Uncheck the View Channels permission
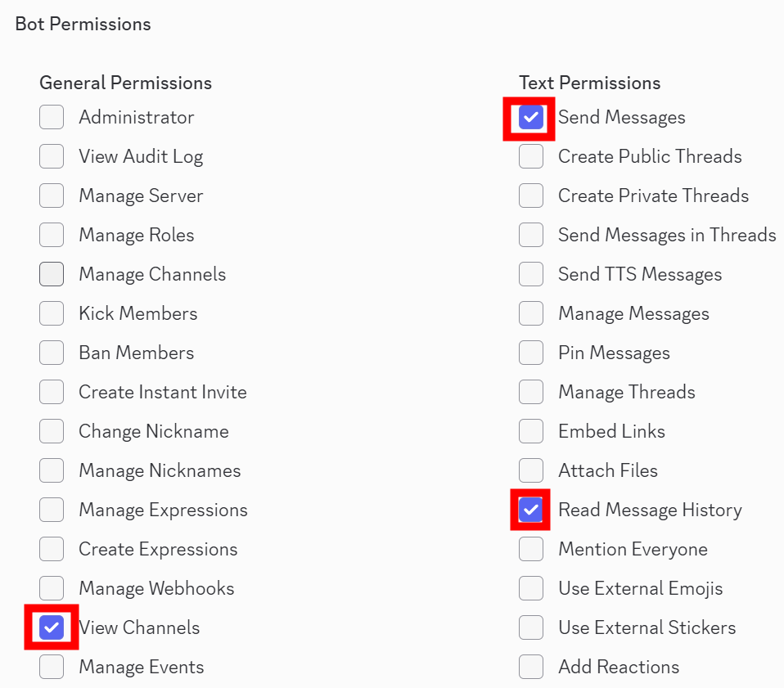 [x=52, y=628]
